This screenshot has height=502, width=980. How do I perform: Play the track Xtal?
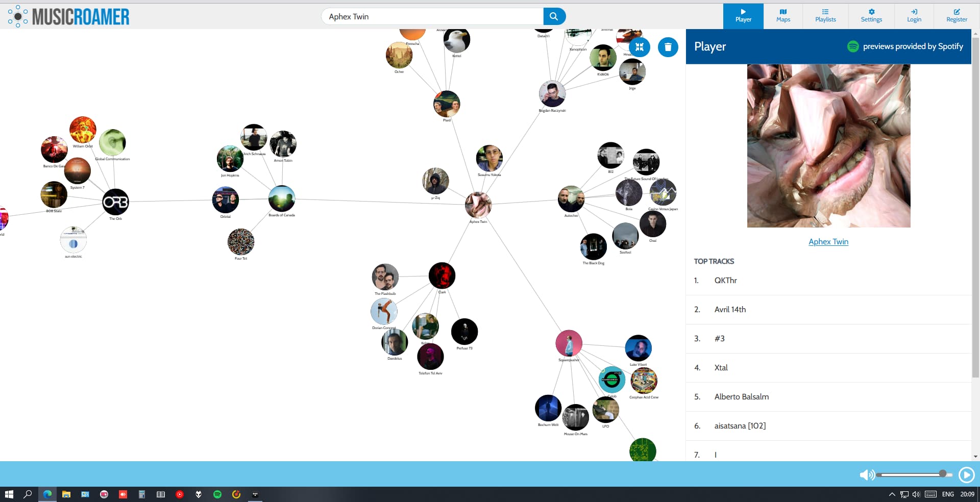[828, 368]
